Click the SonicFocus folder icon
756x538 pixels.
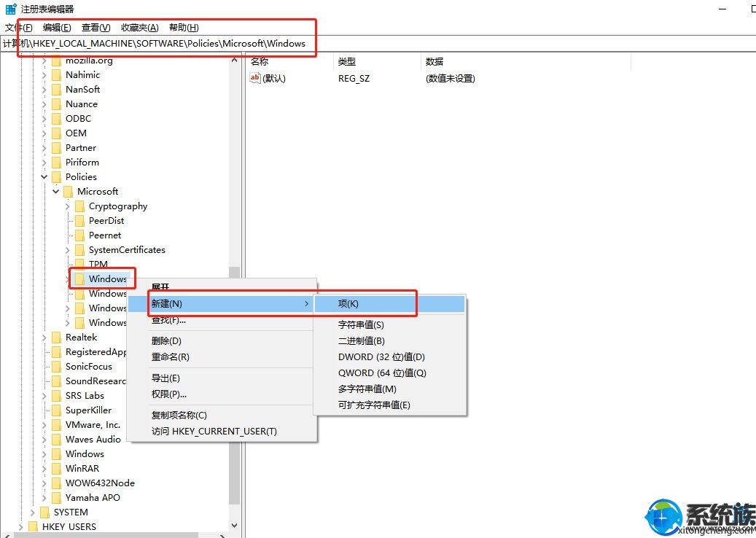56,367
